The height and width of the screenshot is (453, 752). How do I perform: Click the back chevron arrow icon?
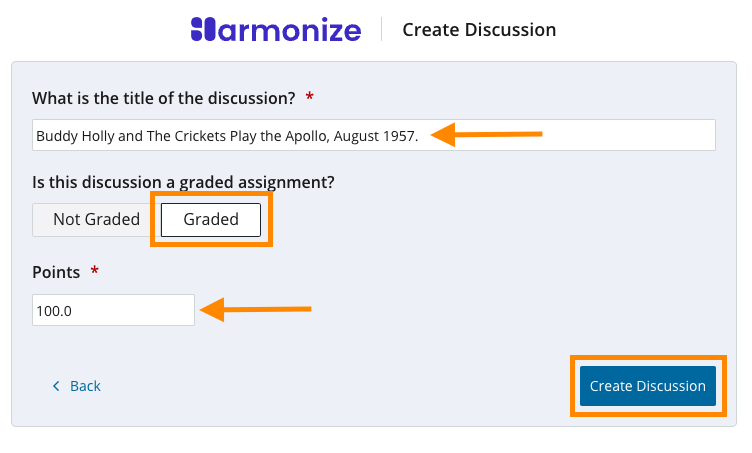pyautogui.click(x=56, y=386)
